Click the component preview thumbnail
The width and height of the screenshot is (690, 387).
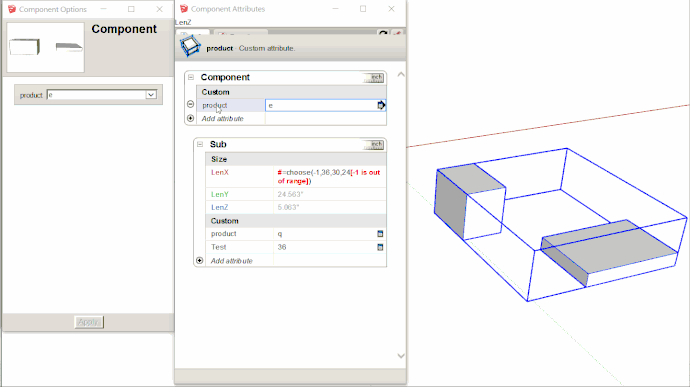(45, 47)
